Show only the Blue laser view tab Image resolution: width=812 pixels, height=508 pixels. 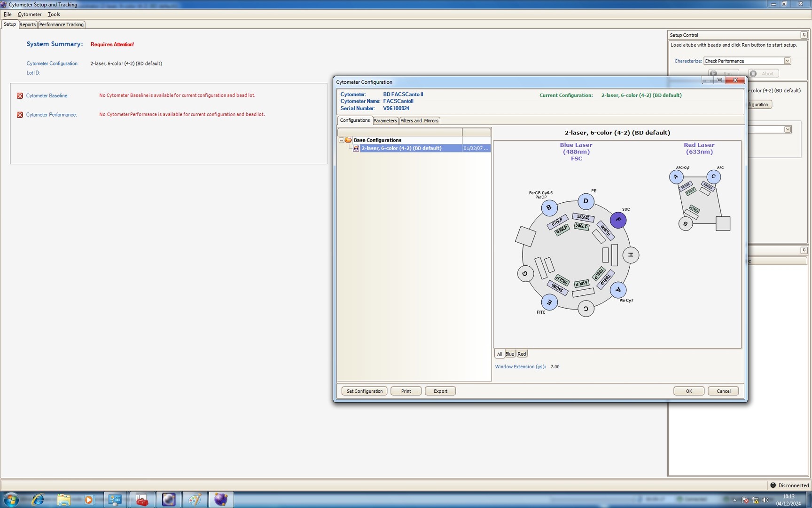point(510,354)
